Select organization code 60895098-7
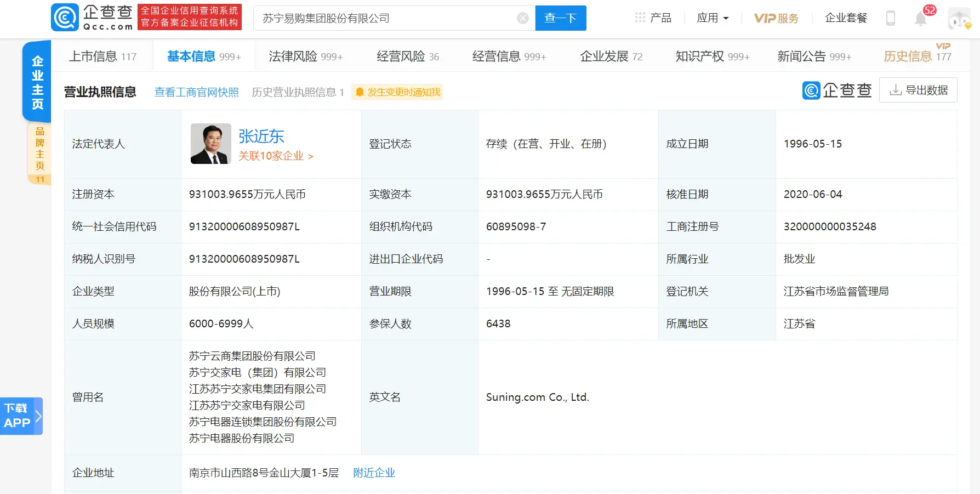Screen dimensions: 980x494 [516, 226]
